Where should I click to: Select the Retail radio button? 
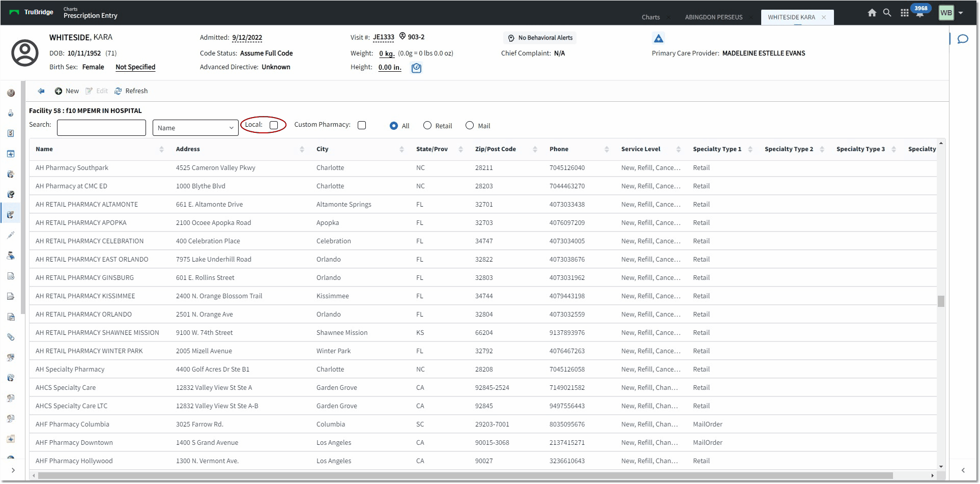click(x=427, y=126)
